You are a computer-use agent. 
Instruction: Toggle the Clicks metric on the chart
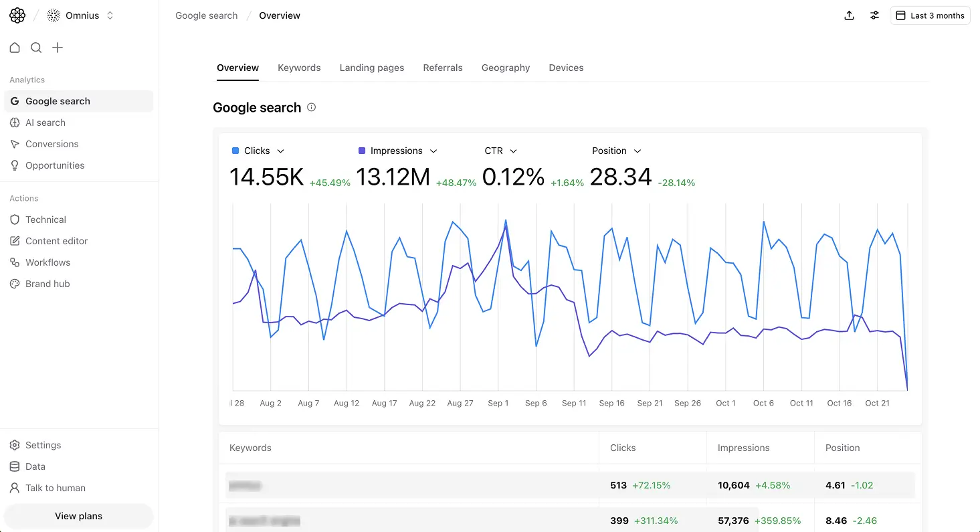click(x=257, y=151)
